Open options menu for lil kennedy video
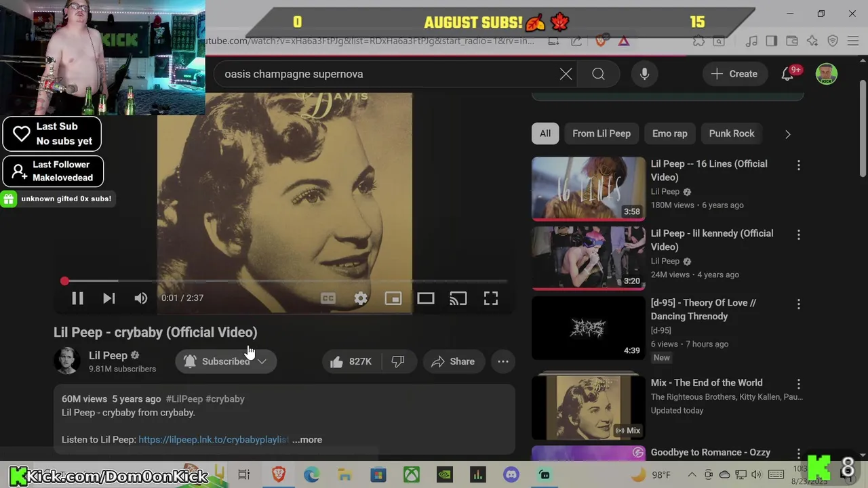 click(x=798, y=235)
